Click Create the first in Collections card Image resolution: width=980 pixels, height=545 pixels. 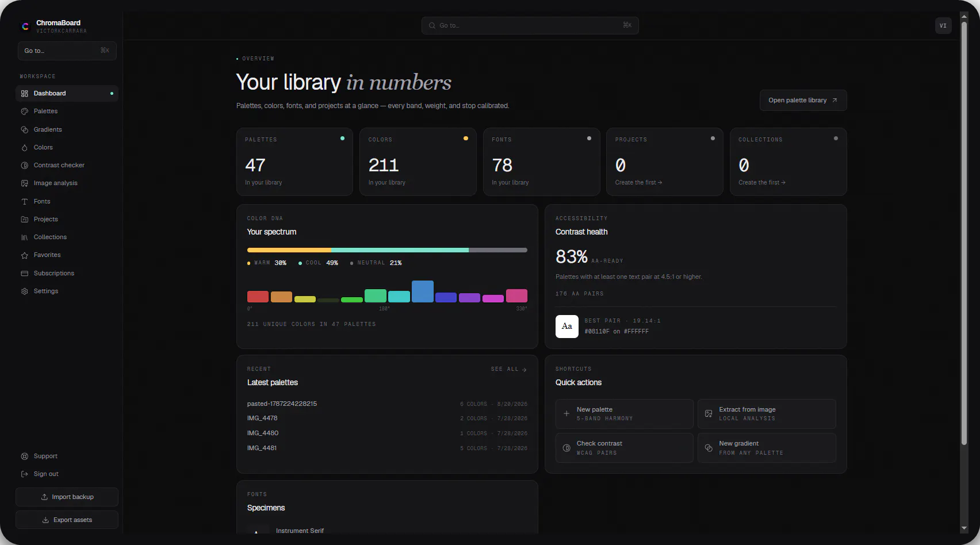762,182
